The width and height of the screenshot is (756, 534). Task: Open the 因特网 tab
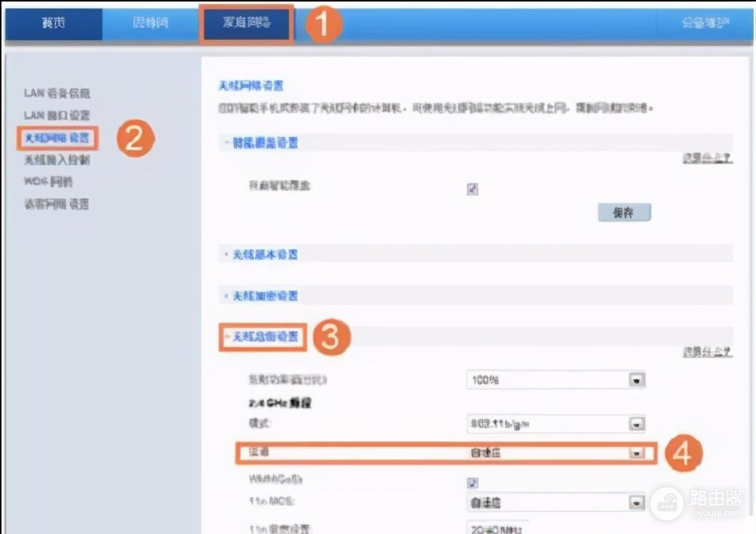(150, 23)
